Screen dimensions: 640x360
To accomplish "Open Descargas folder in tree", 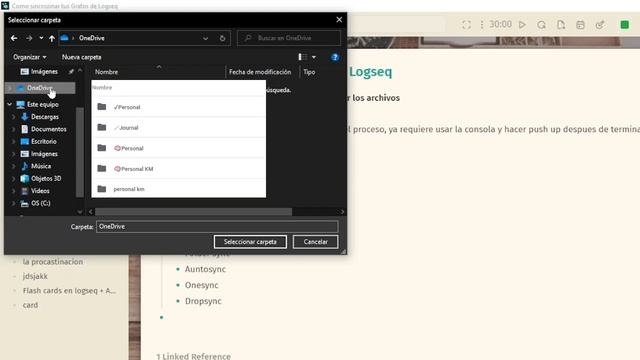I will tap(44, 117).
